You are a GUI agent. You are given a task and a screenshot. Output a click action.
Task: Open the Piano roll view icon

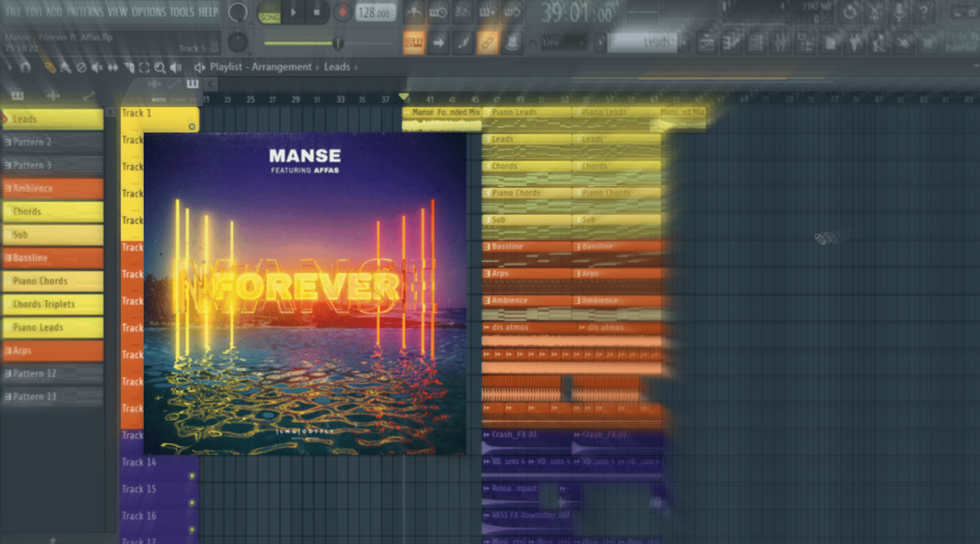pos(732,43)
